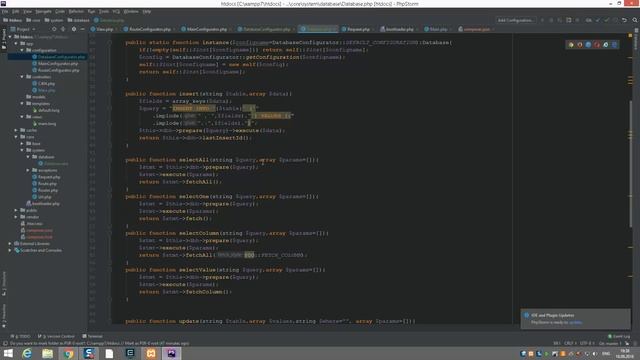640x360 pixels.
Task: Open File Explorer from taskbar
Action: [48, 353]
